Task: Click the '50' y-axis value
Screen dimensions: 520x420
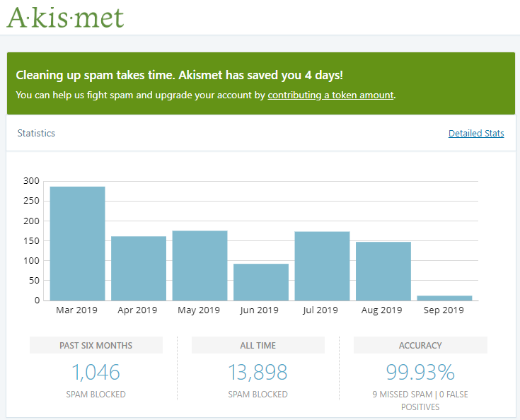Action: (34, 281)
